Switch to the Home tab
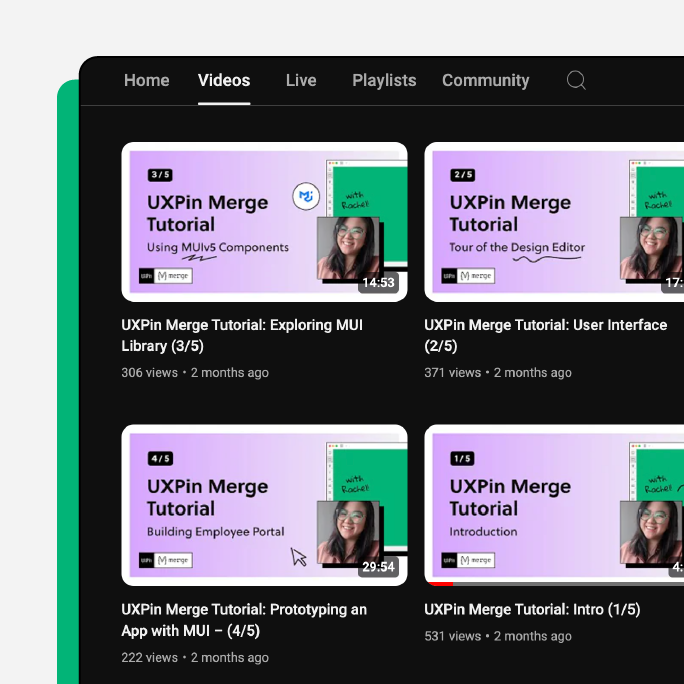 [147, 80]
